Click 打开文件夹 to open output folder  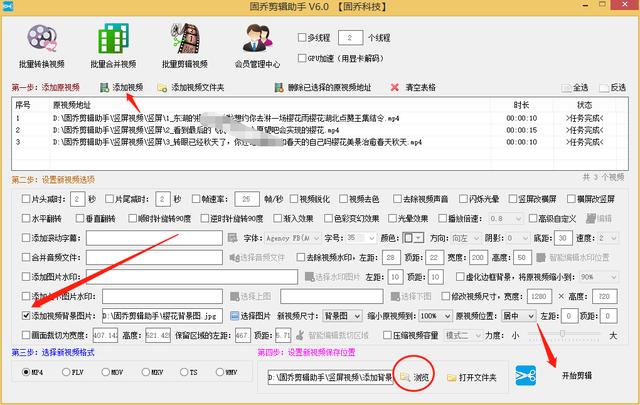pyautogui.click(x=471, y=377)
